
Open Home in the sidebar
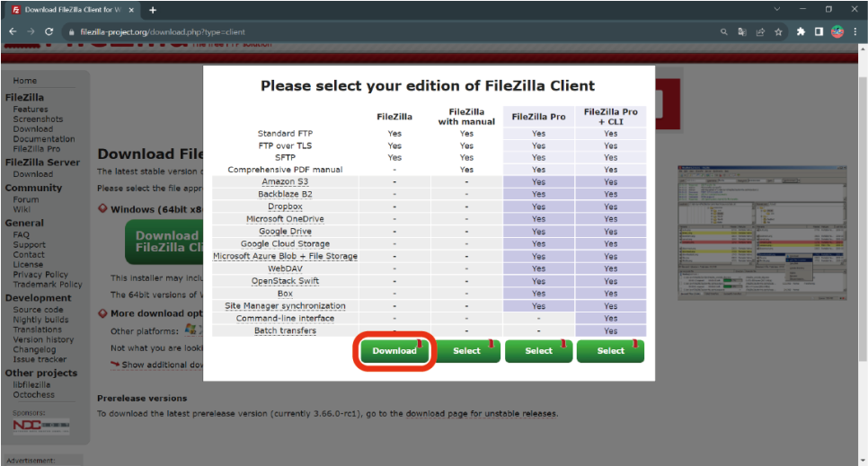pyautogui.click(x=25, y=81)
